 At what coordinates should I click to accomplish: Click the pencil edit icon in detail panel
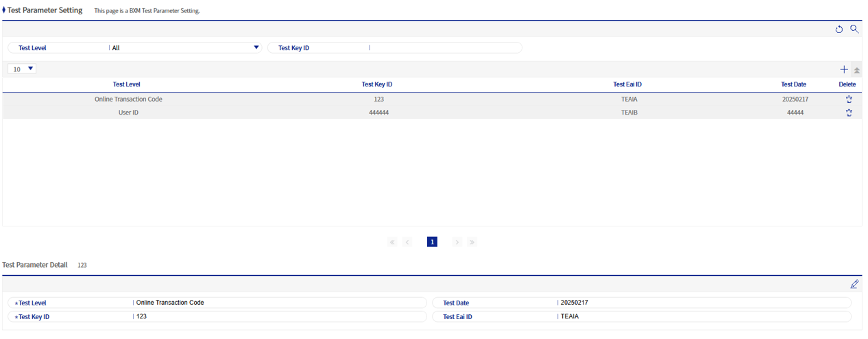pyautogui.click(x=854, y=284)
